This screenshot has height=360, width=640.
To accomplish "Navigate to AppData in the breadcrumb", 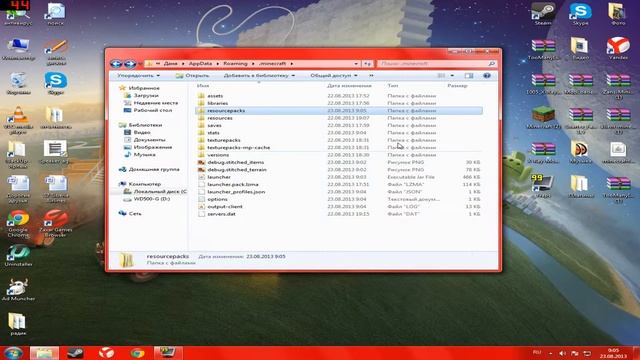I will point(200,64).
